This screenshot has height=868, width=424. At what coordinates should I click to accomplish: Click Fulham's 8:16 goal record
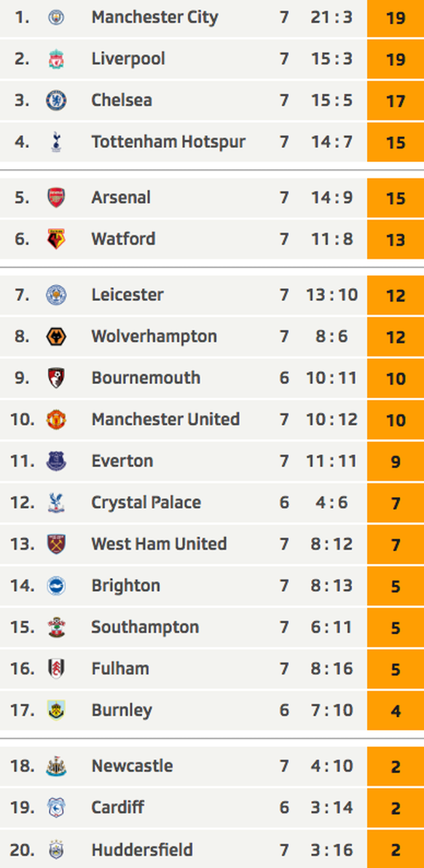click(x=331, y=669)
